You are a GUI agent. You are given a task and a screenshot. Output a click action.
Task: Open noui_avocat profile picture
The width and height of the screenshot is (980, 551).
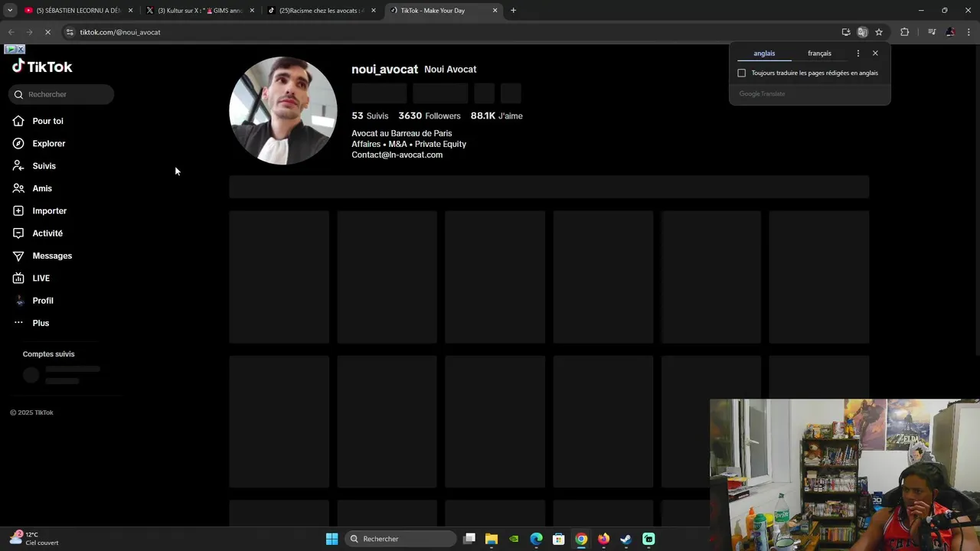(x=283, y=111)
